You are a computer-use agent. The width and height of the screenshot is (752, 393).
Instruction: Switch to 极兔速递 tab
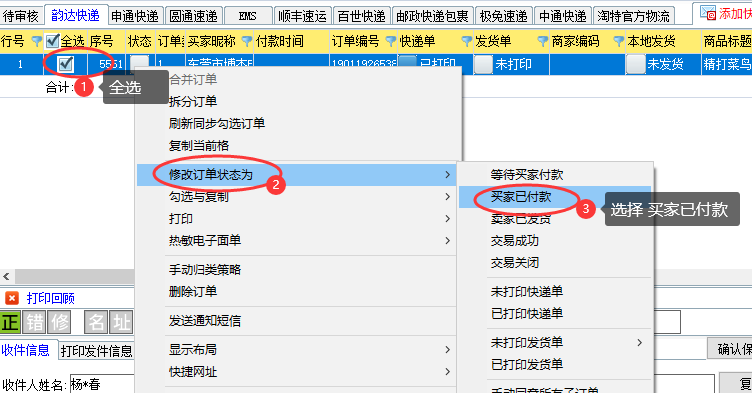pyautogui.click(x=504, y=16)
